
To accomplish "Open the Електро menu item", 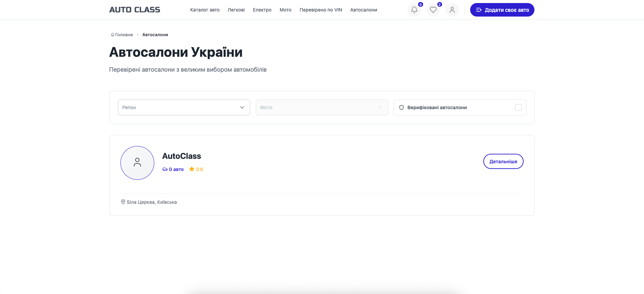I will click(x=262, y=10).
